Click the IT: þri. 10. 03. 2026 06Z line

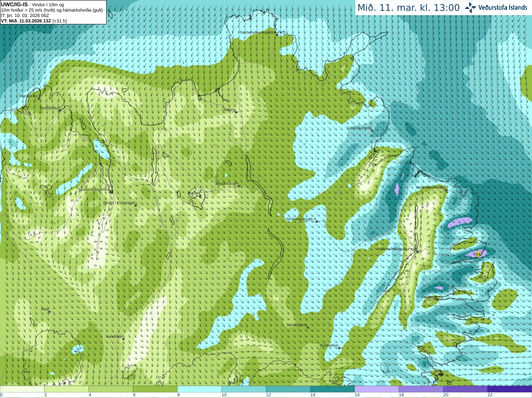pyautogui.click(x=25, y=15)
